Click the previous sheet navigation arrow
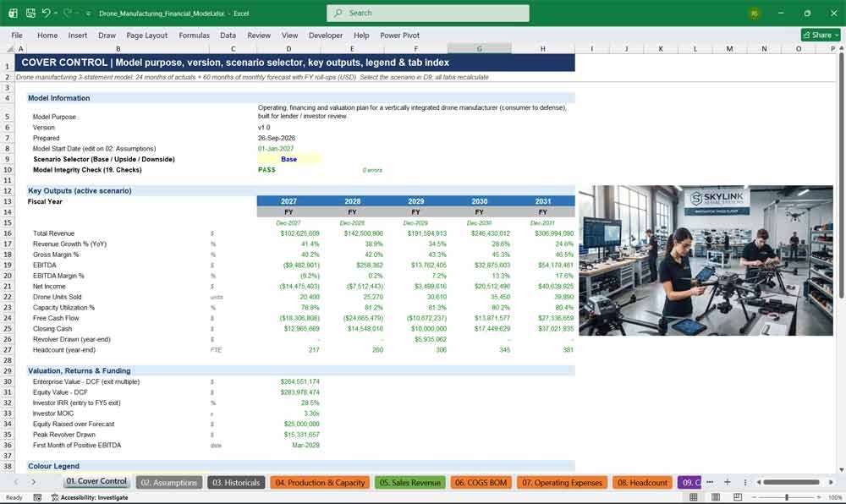Screen dimensions: 846x504 click(x=16, y=482)
